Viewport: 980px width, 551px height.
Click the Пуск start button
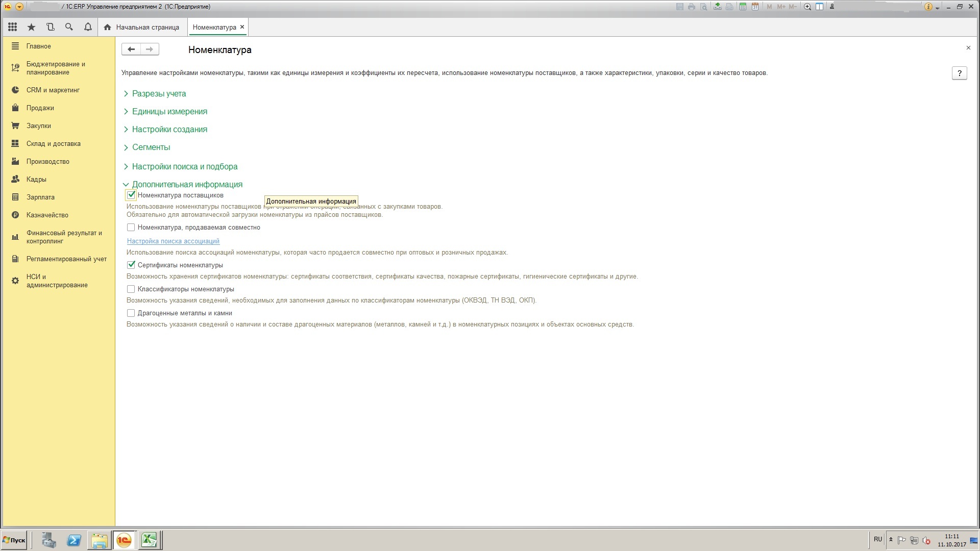(14, 540)
